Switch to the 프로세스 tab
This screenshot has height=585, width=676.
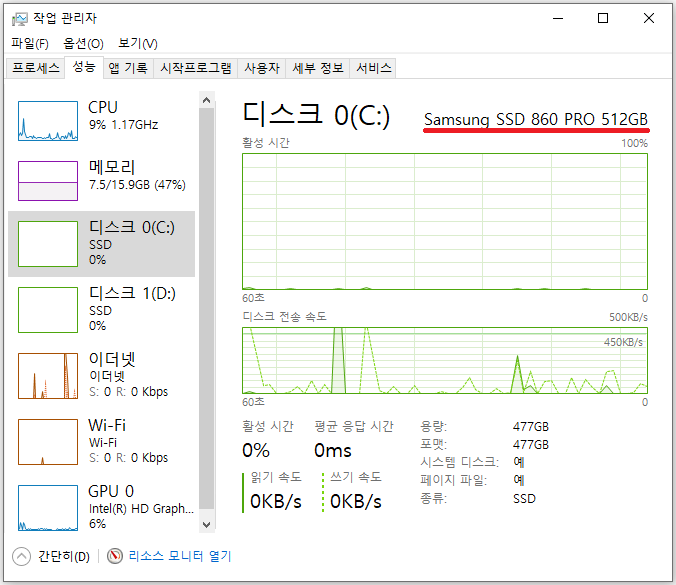[x=35, y=68]
